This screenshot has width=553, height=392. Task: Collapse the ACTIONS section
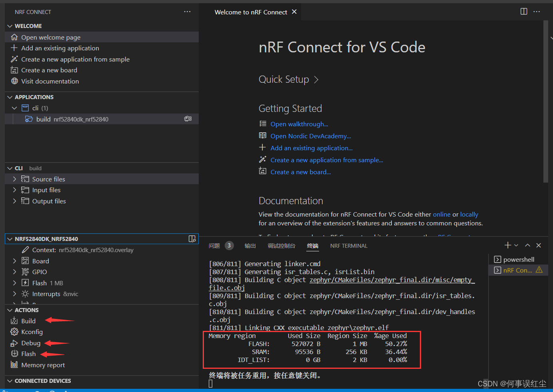click(10, 310)
